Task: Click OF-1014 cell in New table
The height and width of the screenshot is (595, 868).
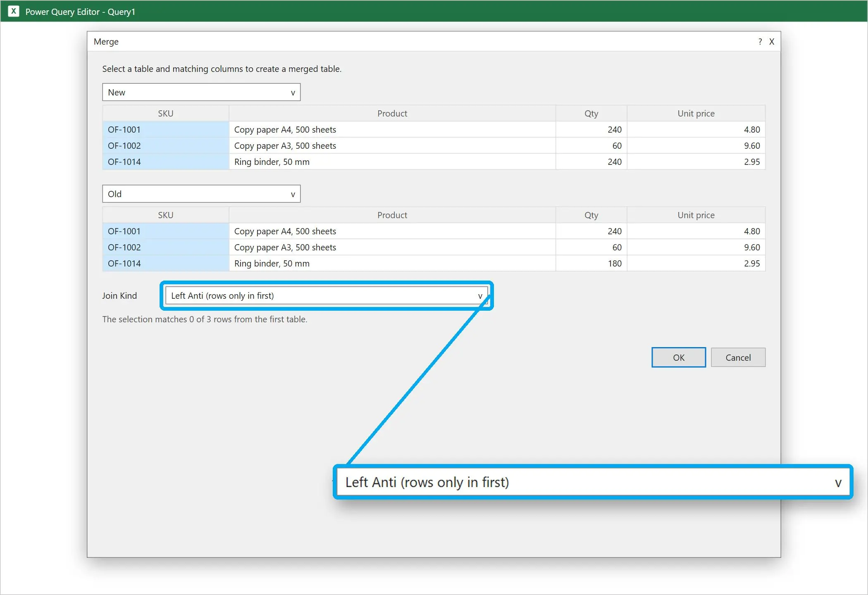Action: (x=166, y=162)
